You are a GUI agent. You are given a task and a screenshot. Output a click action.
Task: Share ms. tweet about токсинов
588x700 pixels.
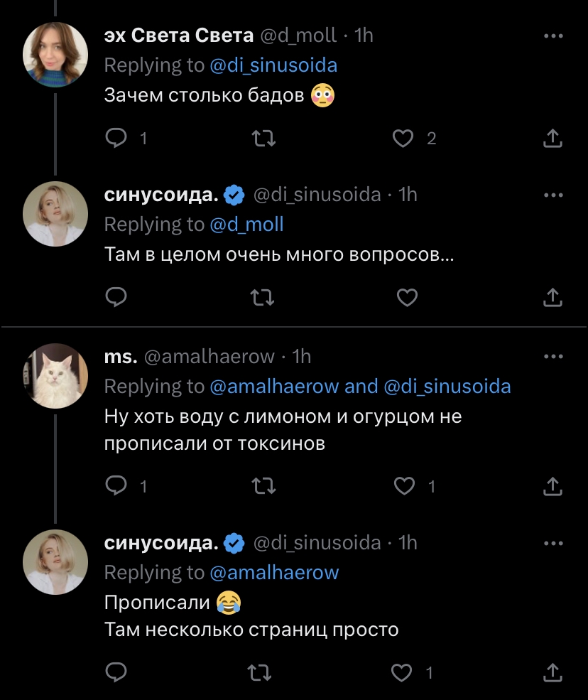click(552, 486)
